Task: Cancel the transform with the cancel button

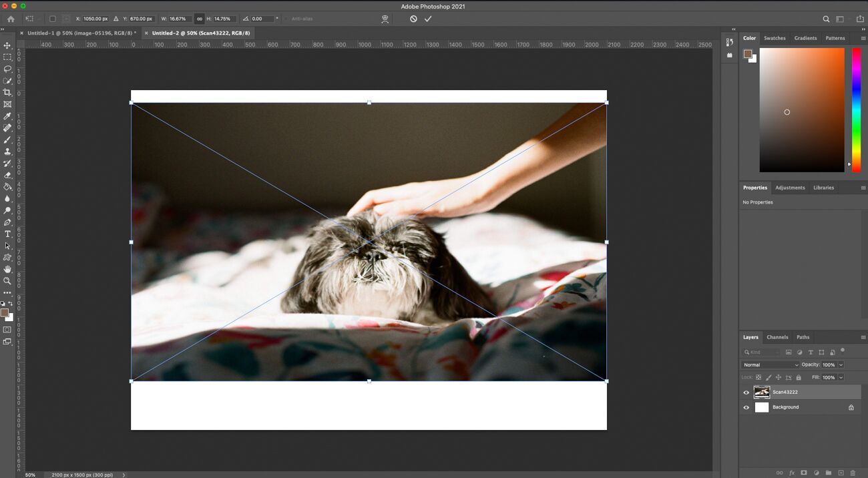Action: (x=413, y=19)
